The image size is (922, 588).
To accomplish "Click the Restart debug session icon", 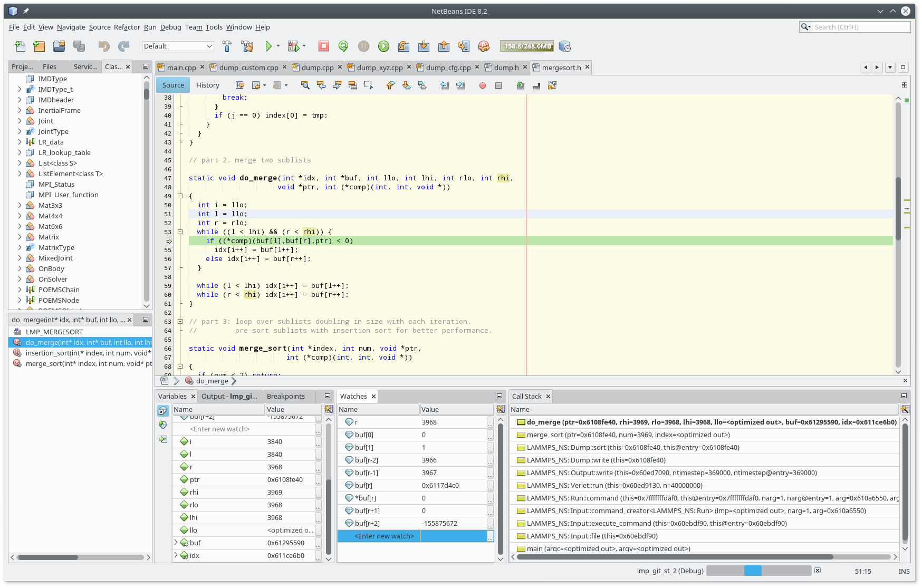I will coord(343,46).
